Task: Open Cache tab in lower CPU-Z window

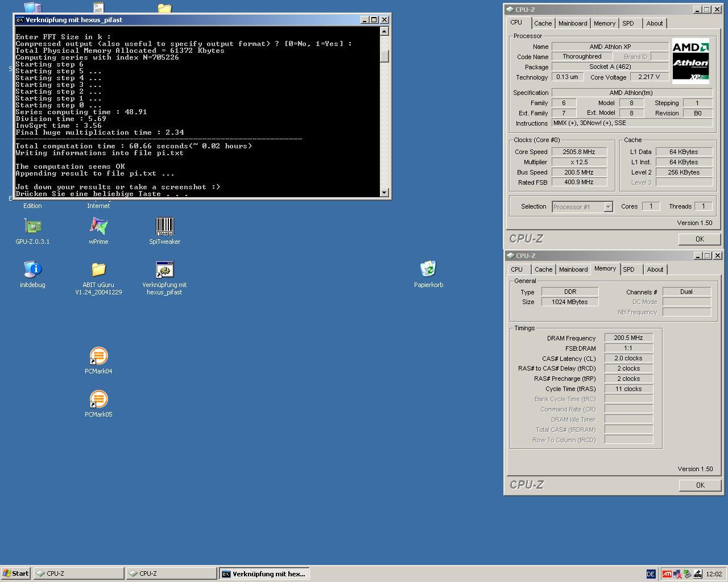Action: 543,269
